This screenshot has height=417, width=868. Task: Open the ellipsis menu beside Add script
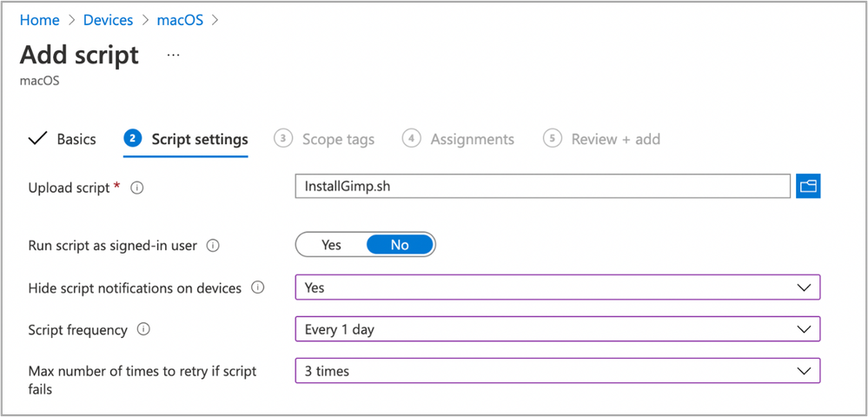173,55
